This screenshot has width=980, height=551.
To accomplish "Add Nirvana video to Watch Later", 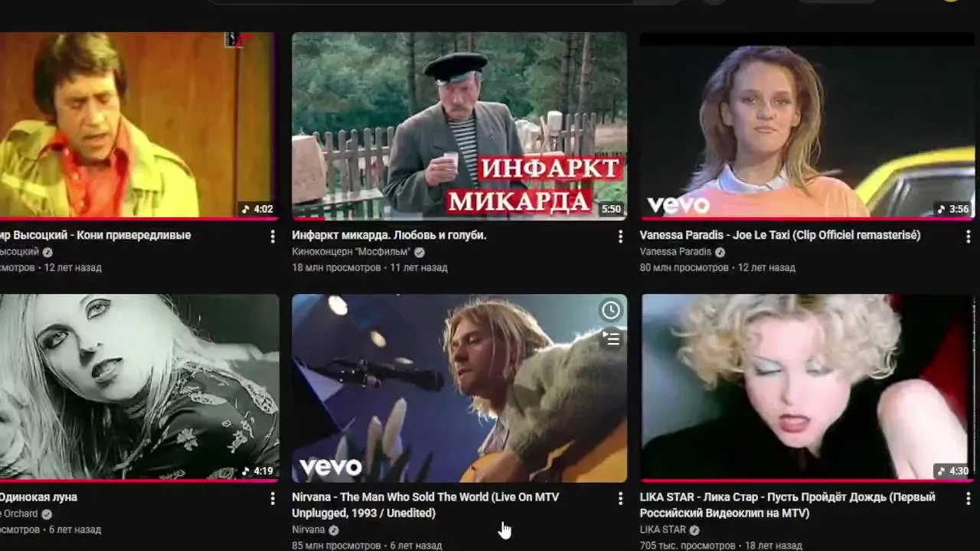I will (x=611, y=310).
